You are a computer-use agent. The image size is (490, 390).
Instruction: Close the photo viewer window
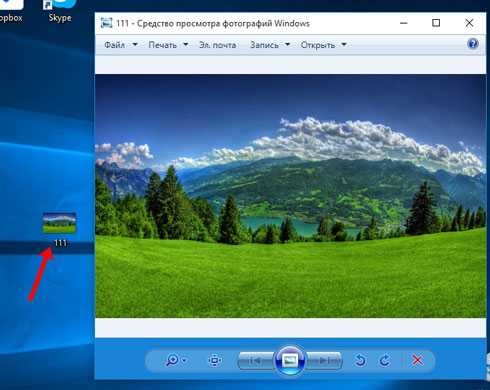click(469, 23)
